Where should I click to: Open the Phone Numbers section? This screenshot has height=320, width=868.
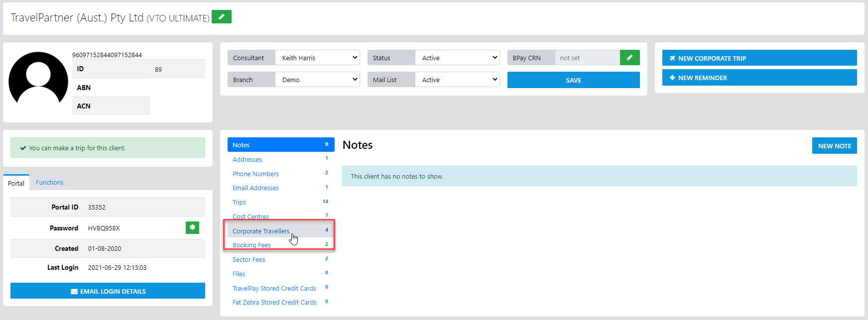pos(281,174)
